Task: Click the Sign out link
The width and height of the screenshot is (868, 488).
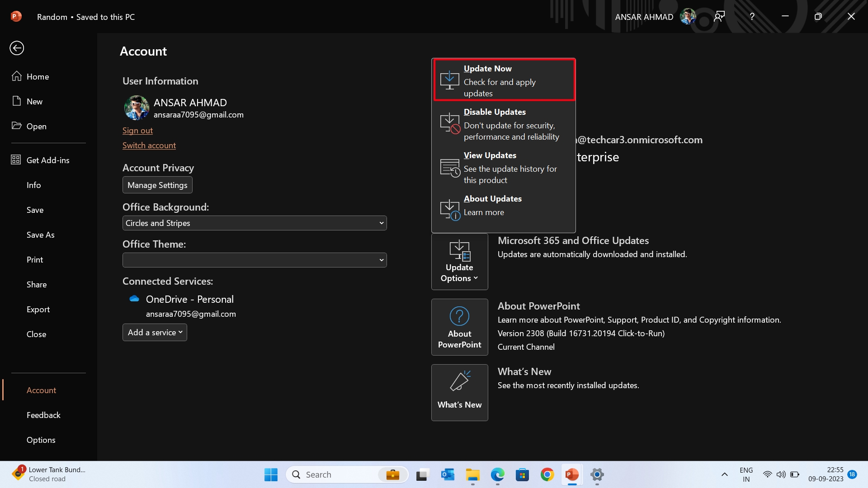Action: pos(138,130)
